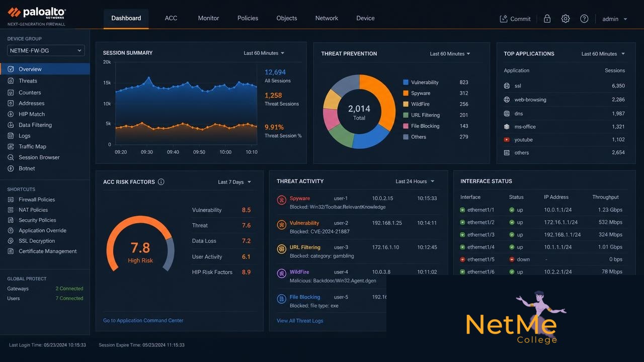The image size is (644, 362).
Task: Follow the Go to Application Command Center link
Action: click(x=143, y=320)
